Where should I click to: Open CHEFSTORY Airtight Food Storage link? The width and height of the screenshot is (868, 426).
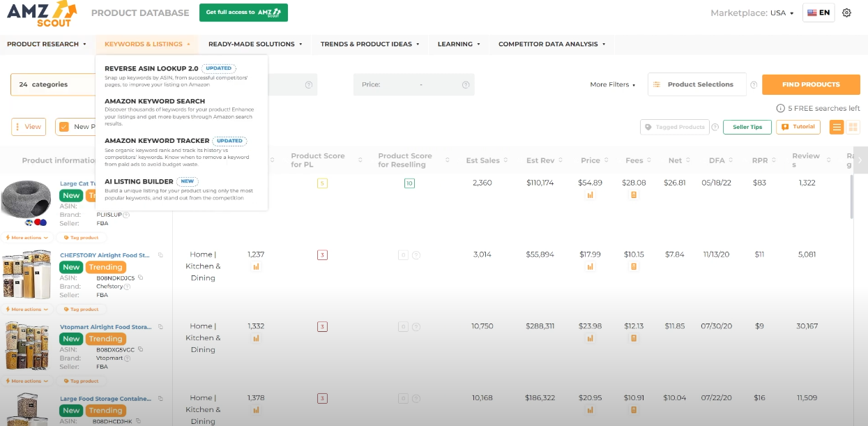pyautogui.click(x=105, y=255)
